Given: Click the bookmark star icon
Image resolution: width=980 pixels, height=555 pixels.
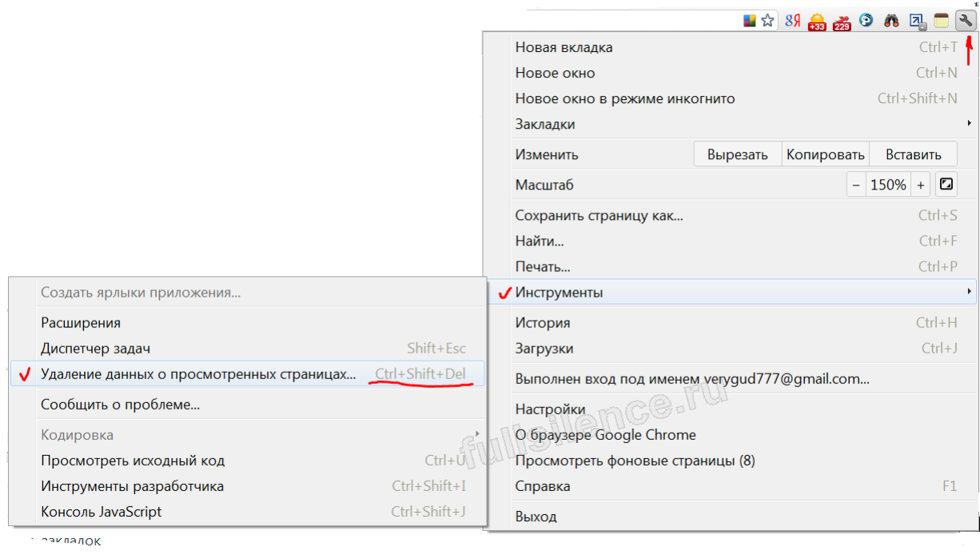Looking at the screenshot, I should tap(768, 22).
